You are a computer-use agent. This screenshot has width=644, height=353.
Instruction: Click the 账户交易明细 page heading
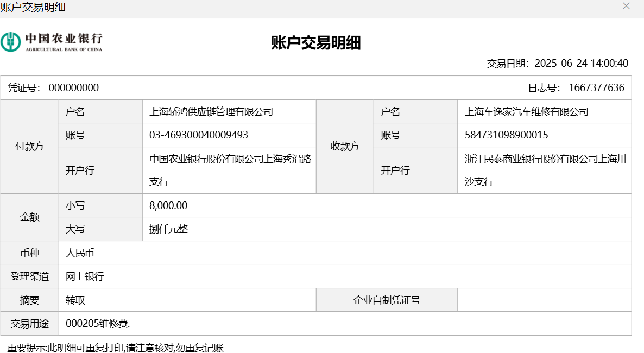tap(316, 43)
